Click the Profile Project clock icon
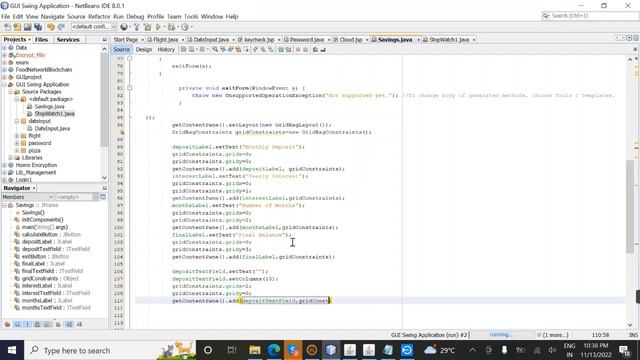 tap(185, 27)
